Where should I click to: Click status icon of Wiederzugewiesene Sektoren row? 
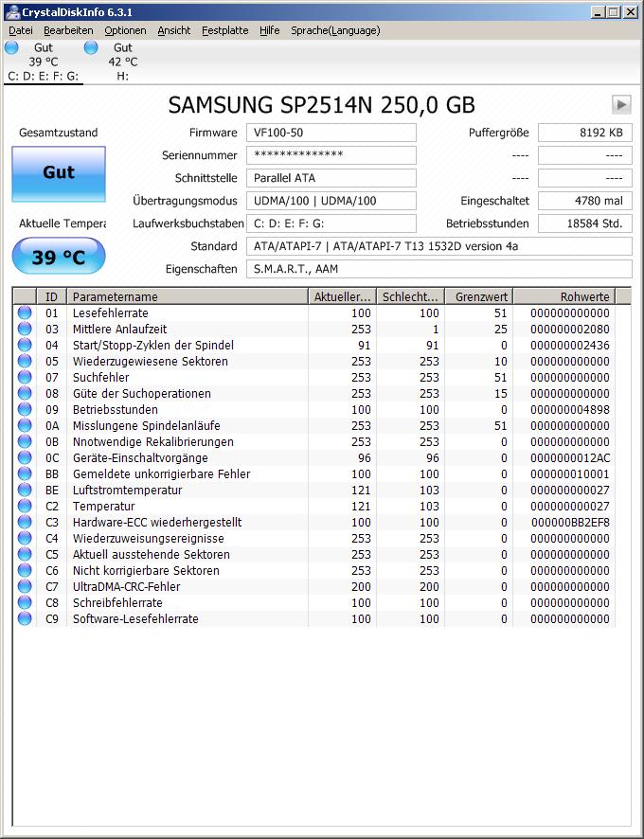tap(25, 361)
